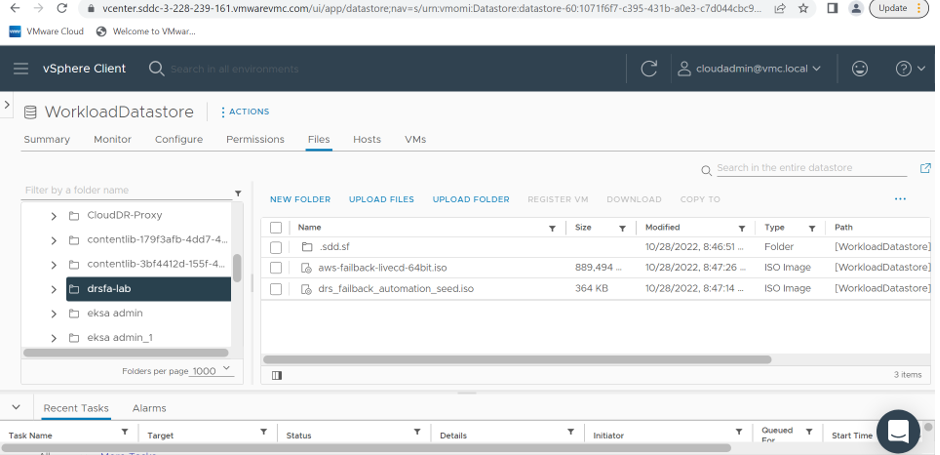Viewport: 940px width, 455px height.
Task: Select the eksa admin folder
Action: point(115,313)
